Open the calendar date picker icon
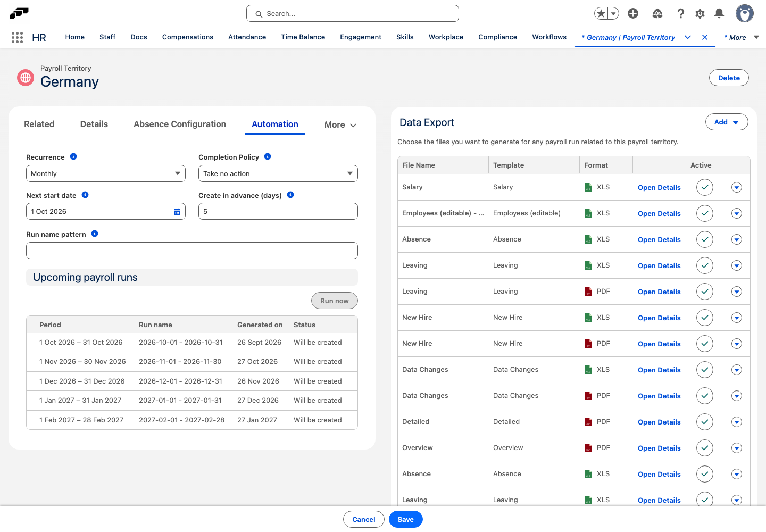The image size is (766, 532). click(177, 212)
